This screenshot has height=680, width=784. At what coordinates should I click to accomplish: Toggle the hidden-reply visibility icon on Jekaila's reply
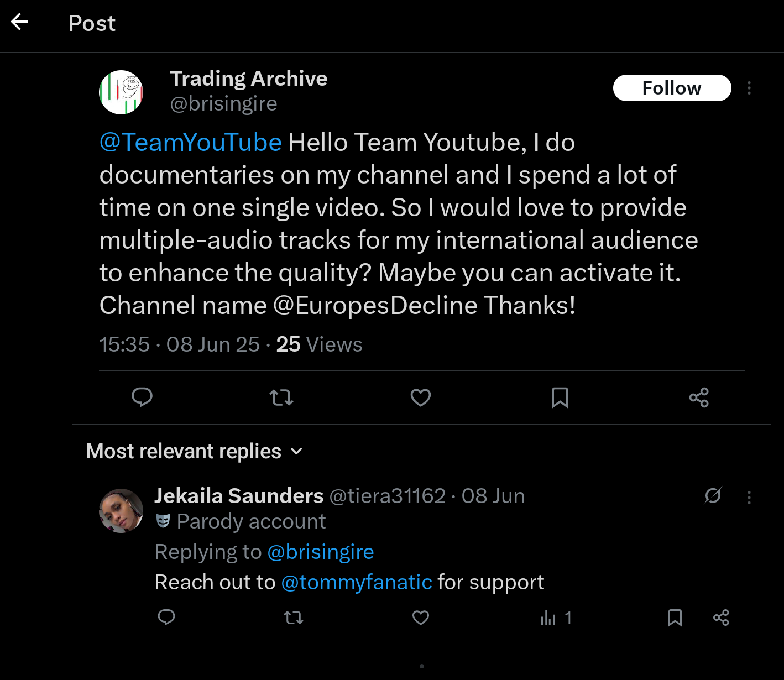pyautogui.click(x=713, y=496)
